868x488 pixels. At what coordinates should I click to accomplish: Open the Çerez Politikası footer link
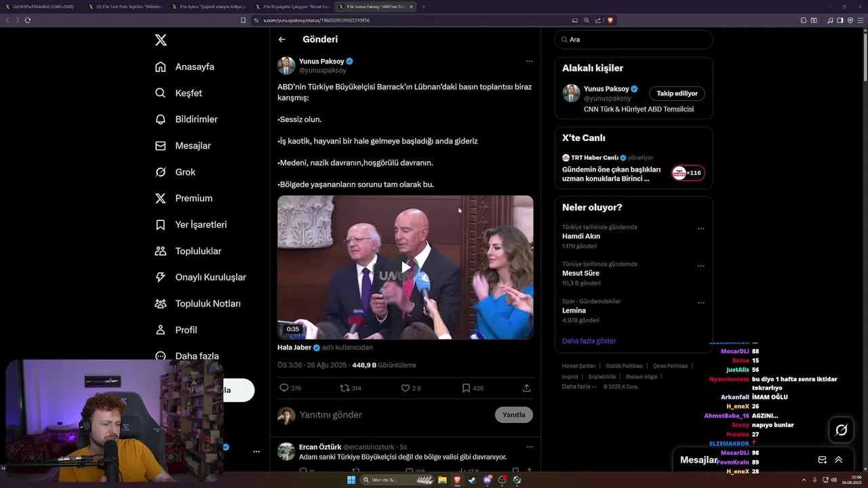click(x=671, y=366)
